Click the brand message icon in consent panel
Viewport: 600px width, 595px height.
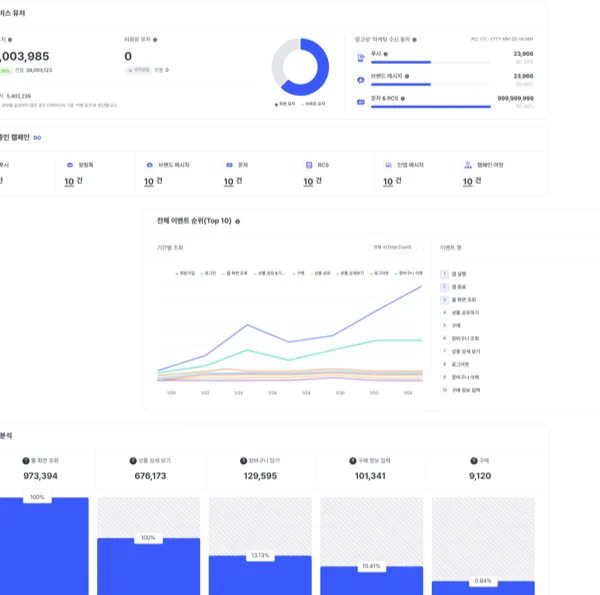click(x=360, y=80)
